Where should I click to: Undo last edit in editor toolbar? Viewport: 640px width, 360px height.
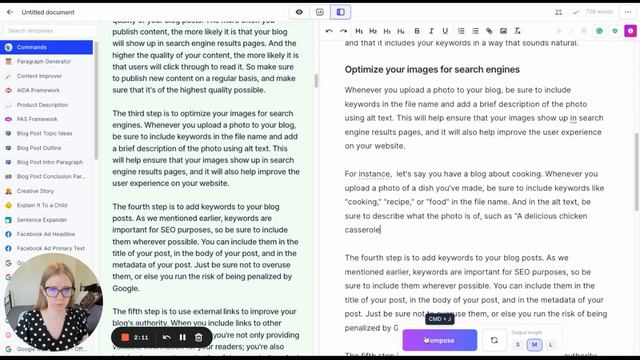[x=329, y=31]
